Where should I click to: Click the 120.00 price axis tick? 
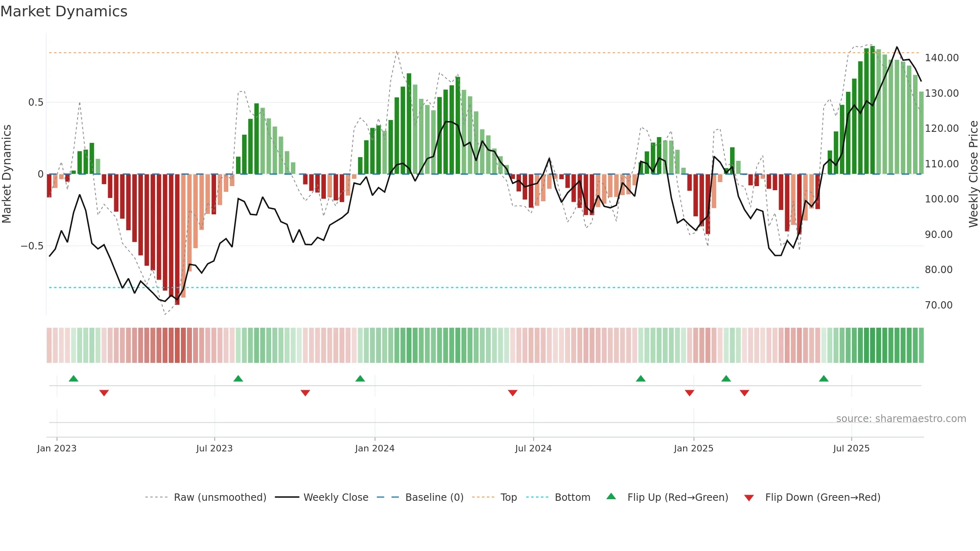click(x=942, y=128)
